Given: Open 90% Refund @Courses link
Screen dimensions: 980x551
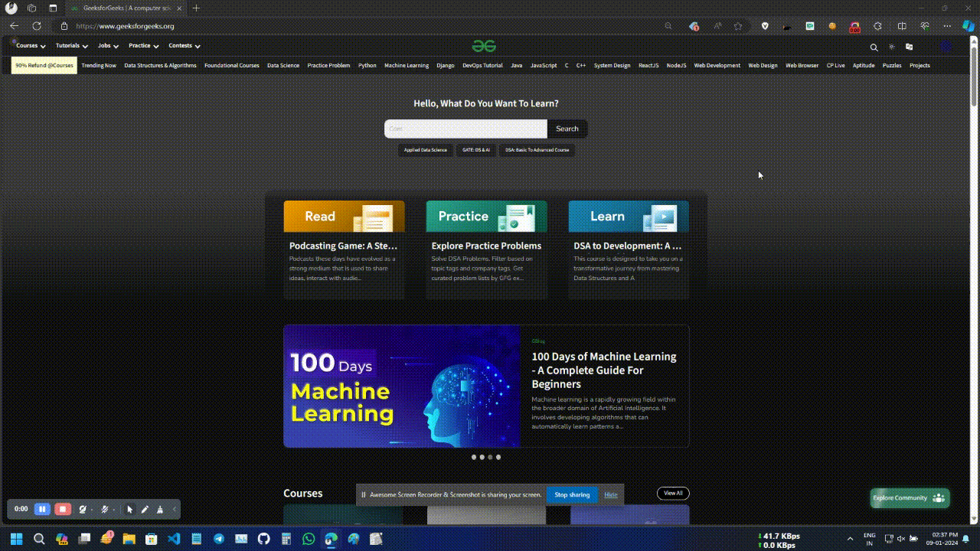Looking at the screenshot, I should click(44, 66).
